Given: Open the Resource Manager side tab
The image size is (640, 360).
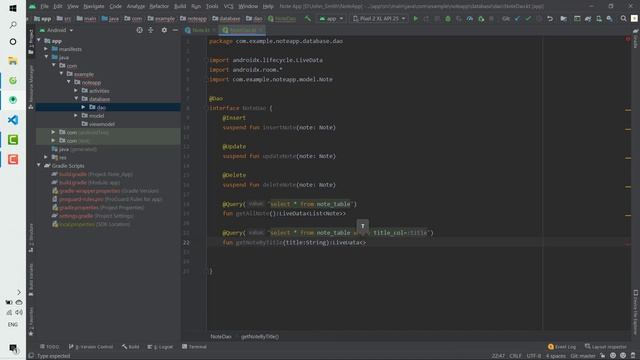Looking at the screenshot, I should tap(31, 87).
